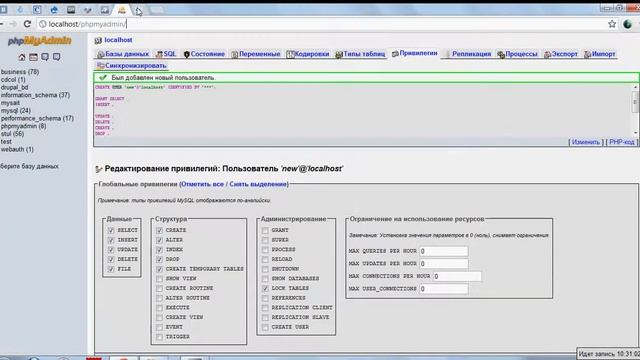Uncheck the SELECT privilege
The height and width of the screenshot is (360, 640).
point(111,231)
